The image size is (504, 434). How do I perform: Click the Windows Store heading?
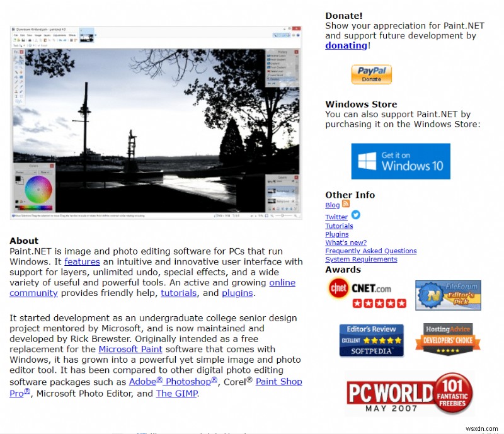click(x=361, y=104)
